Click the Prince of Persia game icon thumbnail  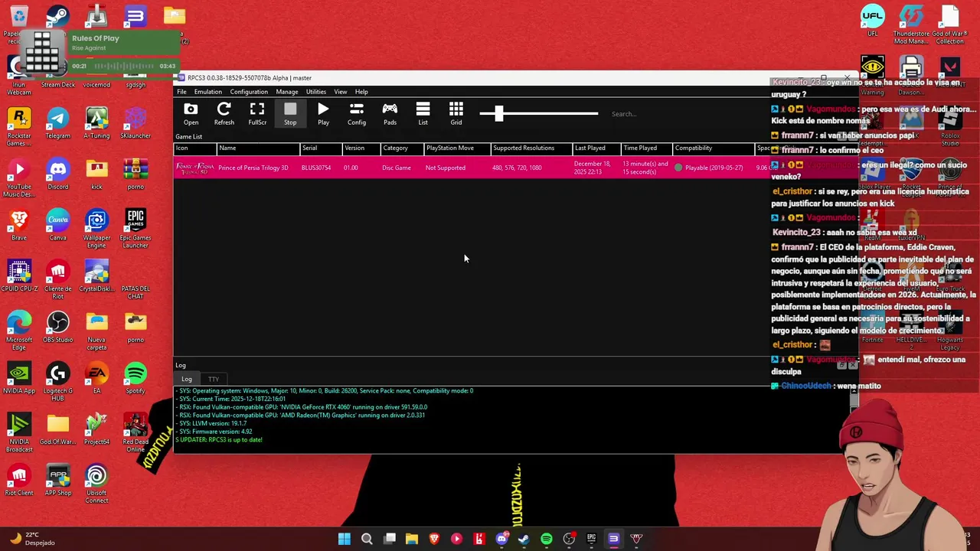coord(195,168)
